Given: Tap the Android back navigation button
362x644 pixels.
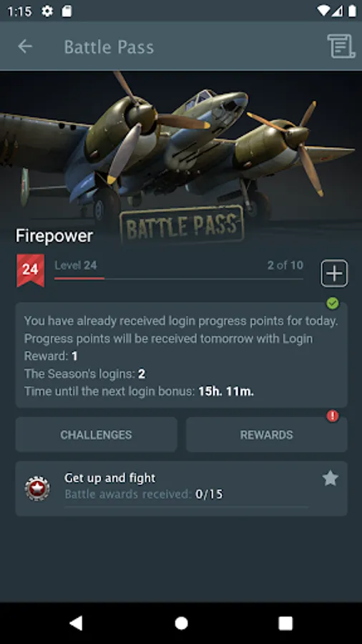Looking at the screenshot, I should coord(76,623).
